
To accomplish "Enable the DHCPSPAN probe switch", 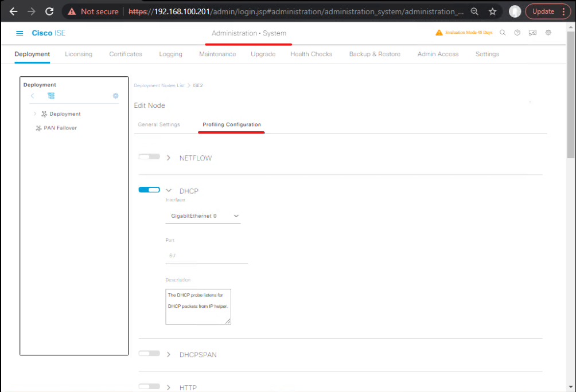I will point(149,354).
